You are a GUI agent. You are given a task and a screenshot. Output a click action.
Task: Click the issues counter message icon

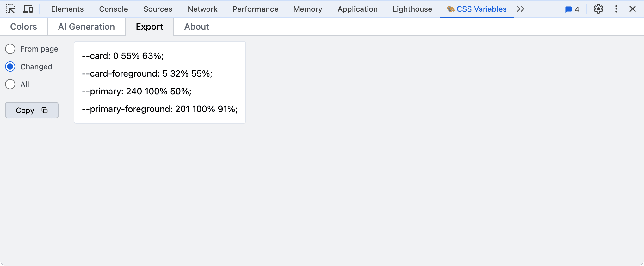click(568, 9)
